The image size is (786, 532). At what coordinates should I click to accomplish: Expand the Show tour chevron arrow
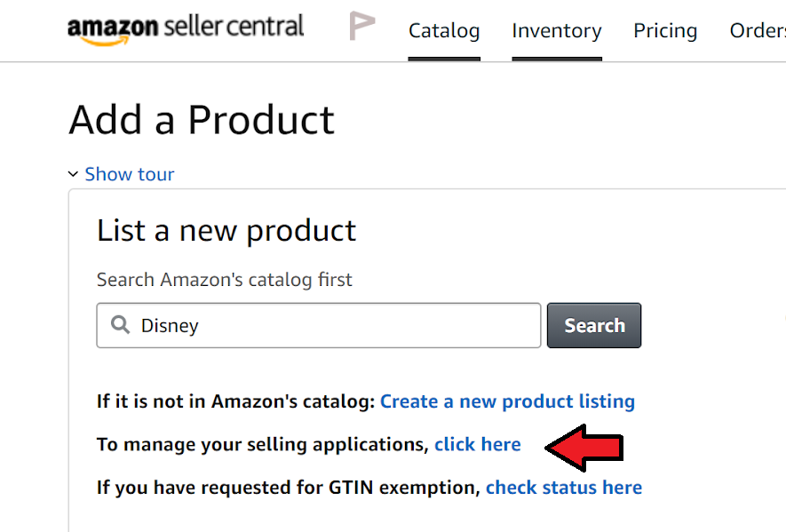pos(74,175)
